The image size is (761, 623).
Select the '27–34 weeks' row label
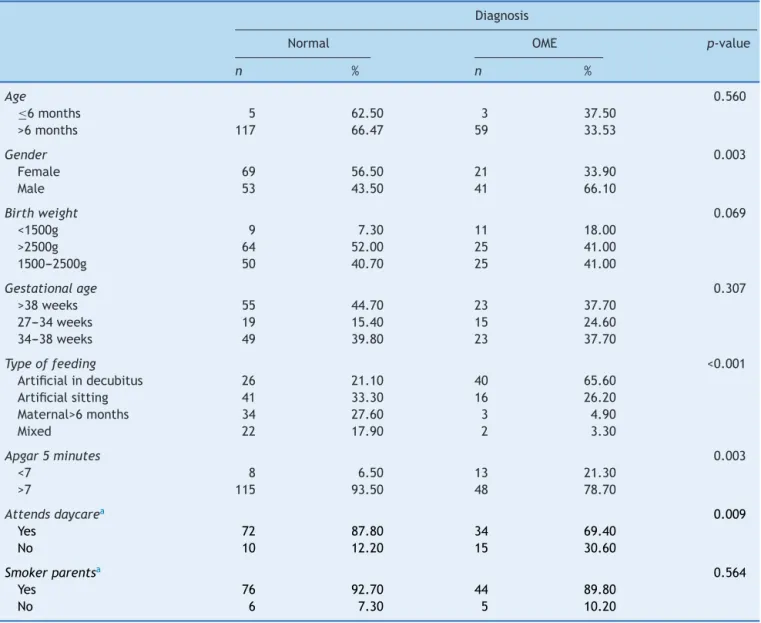(x=55, y=322)
